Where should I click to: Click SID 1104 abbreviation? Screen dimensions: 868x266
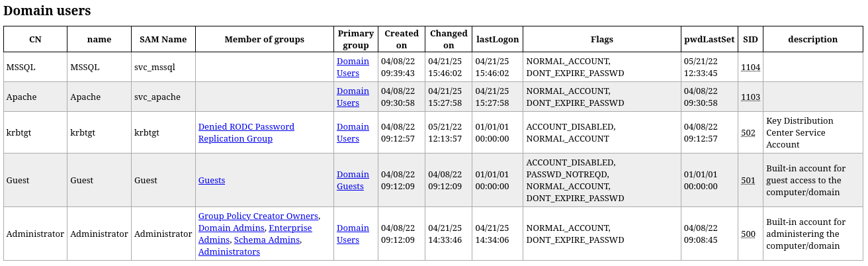750,67
